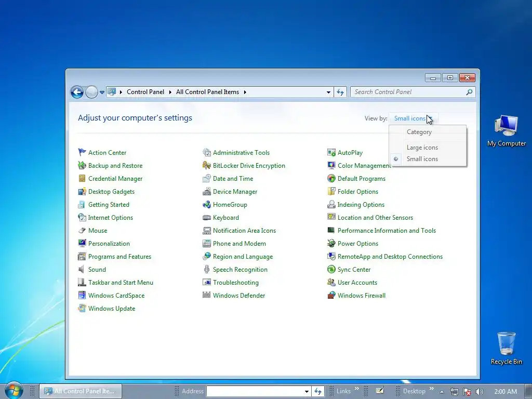Select the My Computer desktop icon

(506, 130)
